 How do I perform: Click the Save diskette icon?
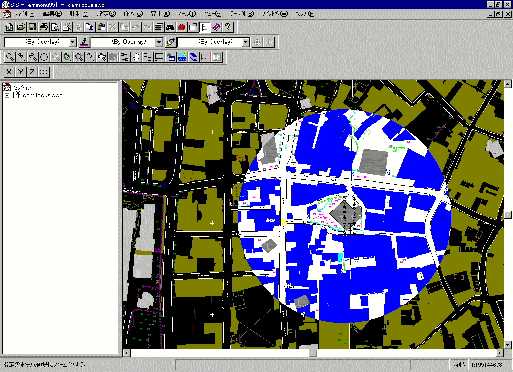pyautogui.click(x=32, y=27)
